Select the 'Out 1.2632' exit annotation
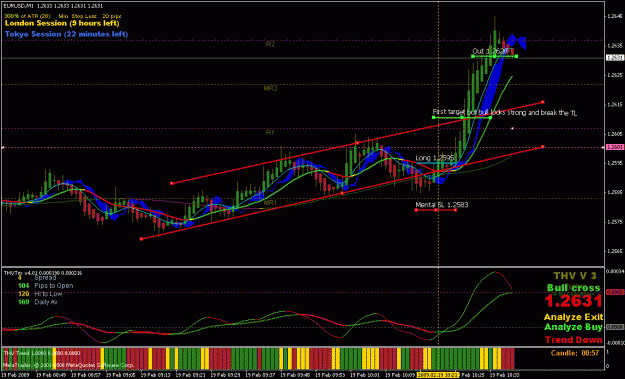 (490, 51)
